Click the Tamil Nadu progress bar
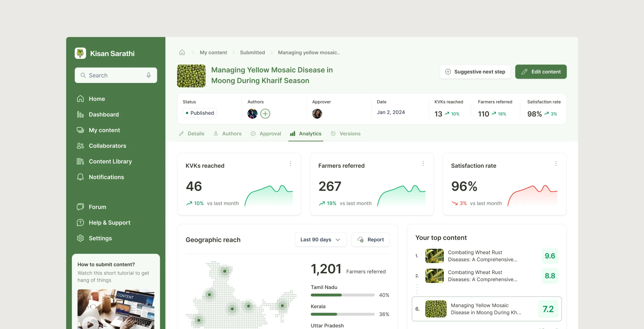Screen dimensions: 644x329 [342, 295]
